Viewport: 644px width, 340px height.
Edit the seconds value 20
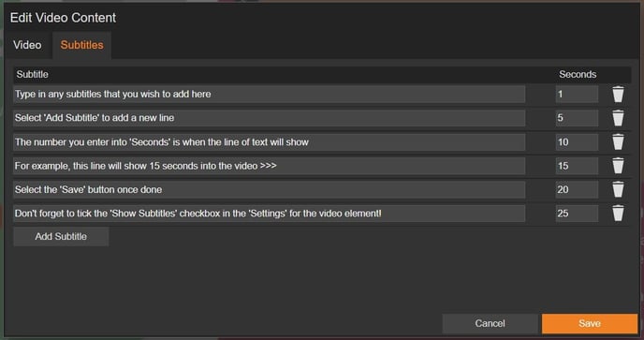[x=577, y=189]
